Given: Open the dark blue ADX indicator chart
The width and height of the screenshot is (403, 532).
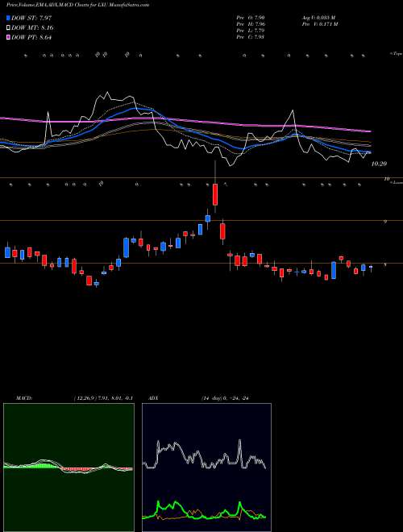Looking at the screenshot, I should tap(206, 468).
